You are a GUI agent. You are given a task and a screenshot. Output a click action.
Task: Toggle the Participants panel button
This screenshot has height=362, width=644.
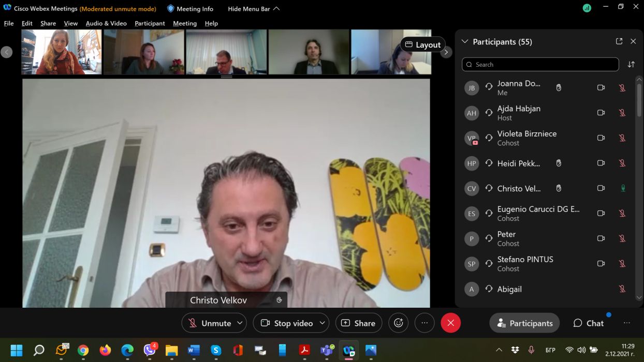click(524, 323)
